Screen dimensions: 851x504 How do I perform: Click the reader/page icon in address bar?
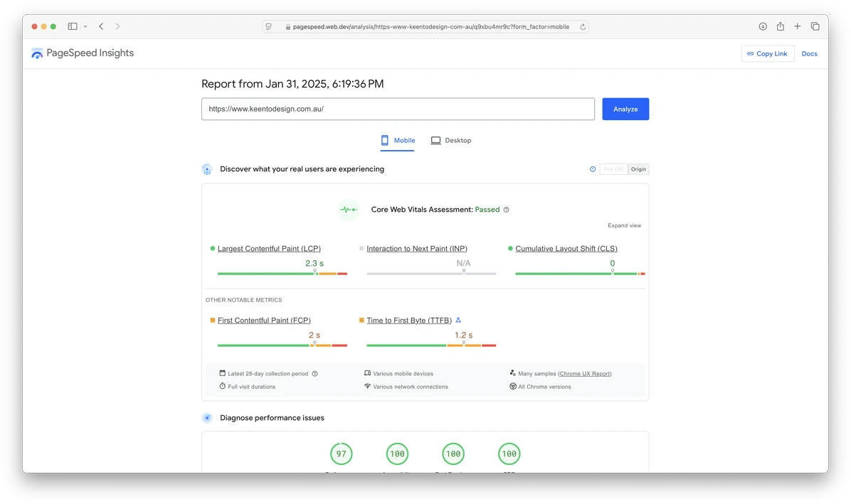point(269,26)
